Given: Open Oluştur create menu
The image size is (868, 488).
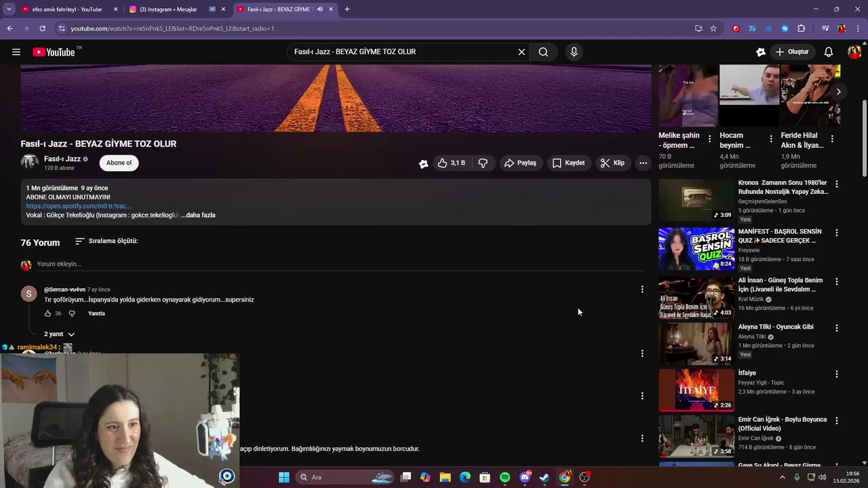Looking at the screenshot, I should pyautogui.click(x=792, y=52).
